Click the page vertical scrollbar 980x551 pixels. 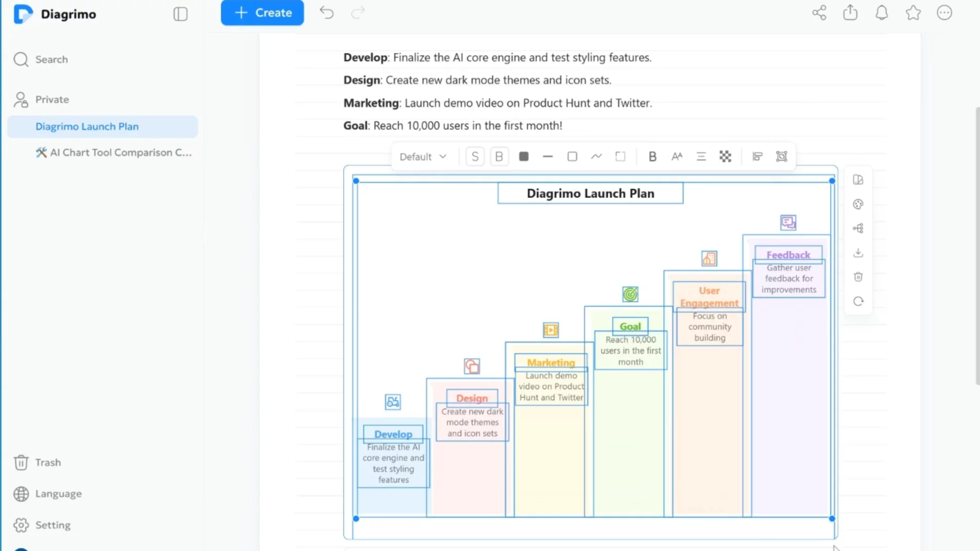(x=977, y=246)
